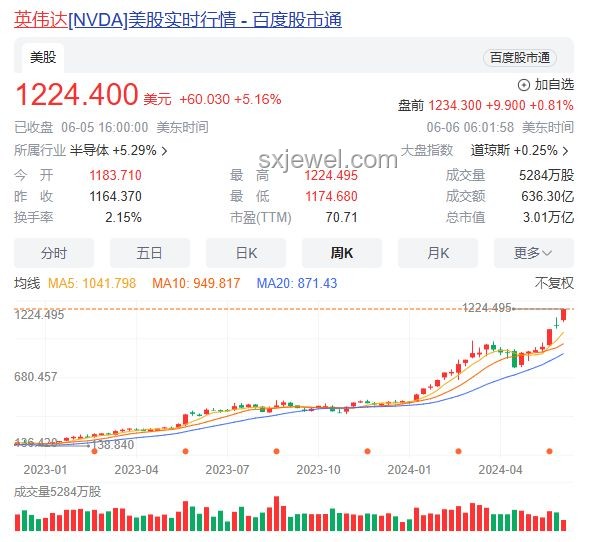Click the 不复权 adjustment option

(554, 283)
